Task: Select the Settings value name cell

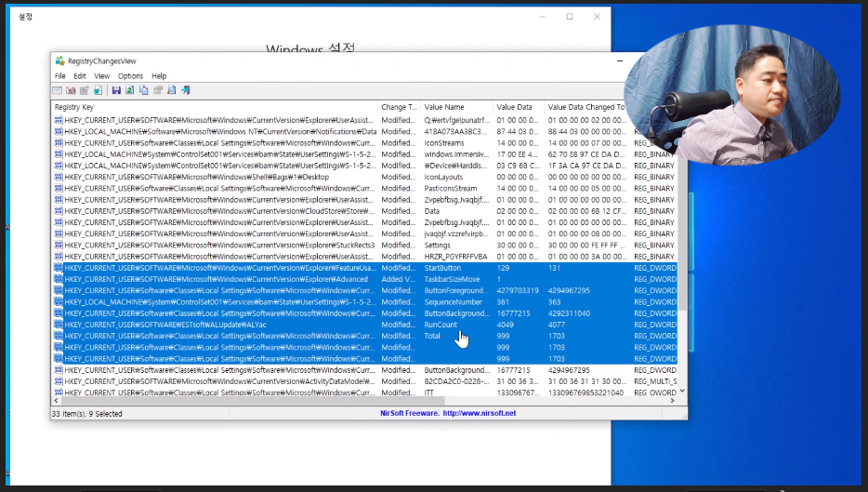Action: tap(438, 245)
